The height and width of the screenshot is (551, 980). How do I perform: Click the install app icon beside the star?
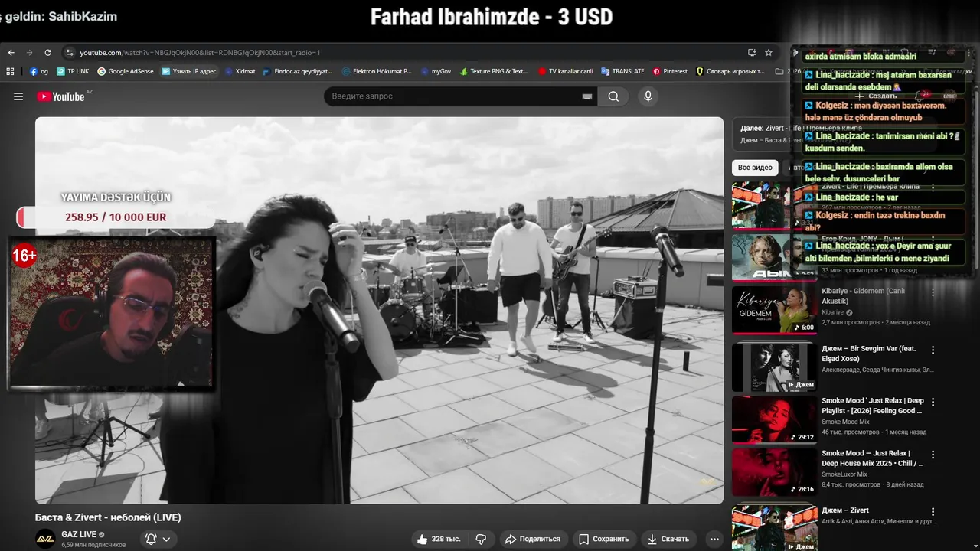pyautogui.click(x=752, y=53)
